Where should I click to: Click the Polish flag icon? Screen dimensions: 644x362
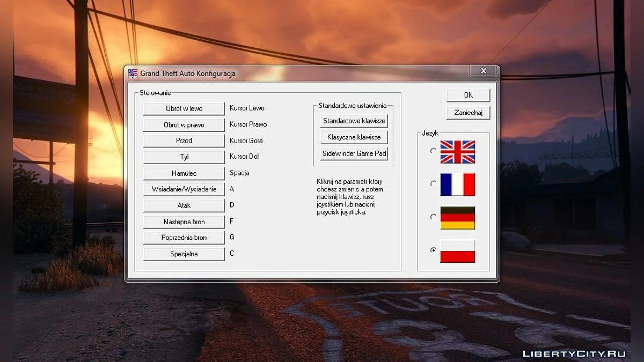pyautogui.click(x=457, y=251)
